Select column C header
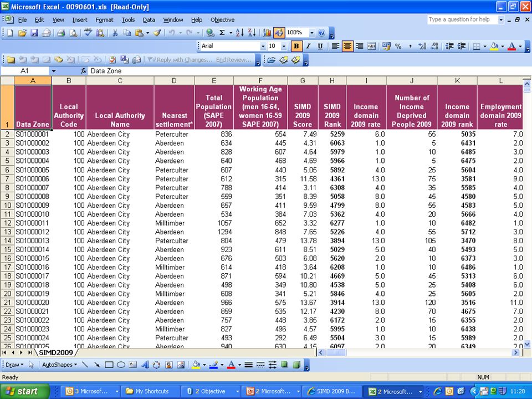 [x=120, y=81]
